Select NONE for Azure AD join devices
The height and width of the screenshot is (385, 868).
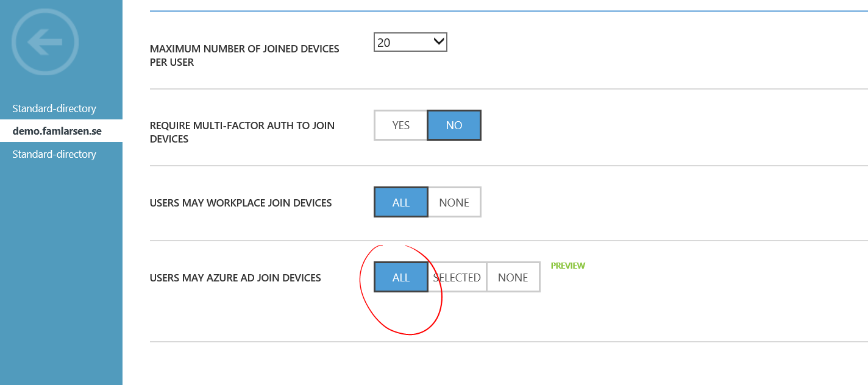click(x=513, y=277)
